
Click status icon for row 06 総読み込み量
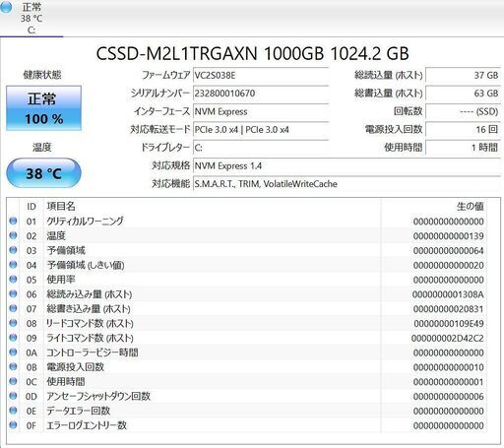tap(13, 293)
